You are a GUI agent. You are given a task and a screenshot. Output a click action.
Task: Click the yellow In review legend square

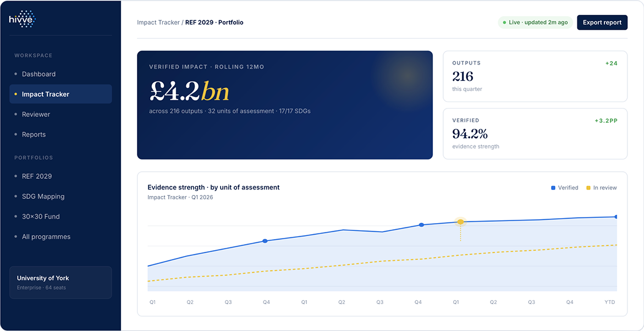tap(588, 188)
